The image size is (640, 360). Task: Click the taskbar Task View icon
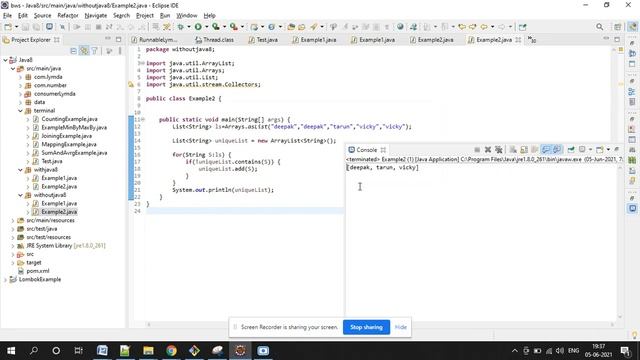point(78,351)
